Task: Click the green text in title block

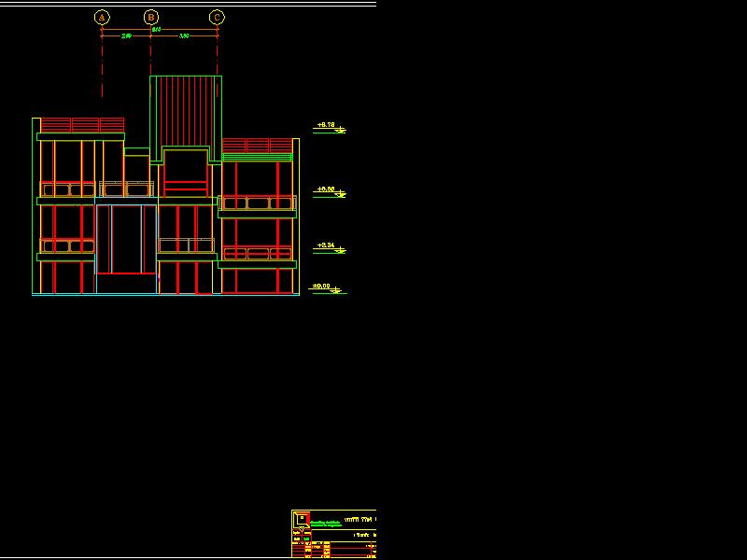Action: [326, 524]
